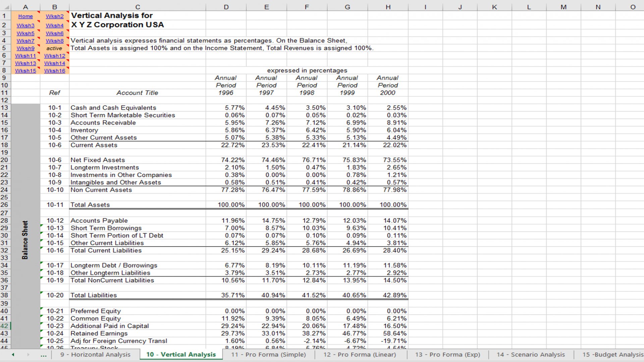The height and width of the screenshot is (362, 644).
Task: Select 'Total Liabilities' label cell
Action: 138,295
